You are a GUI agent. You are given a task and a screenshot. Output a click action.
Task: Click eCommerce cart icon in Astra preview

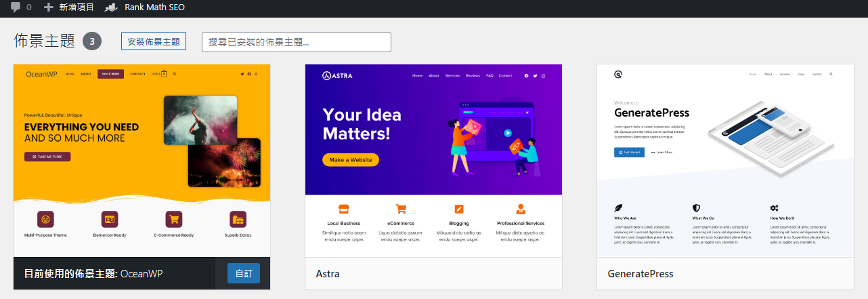click(x=401, y=209)
